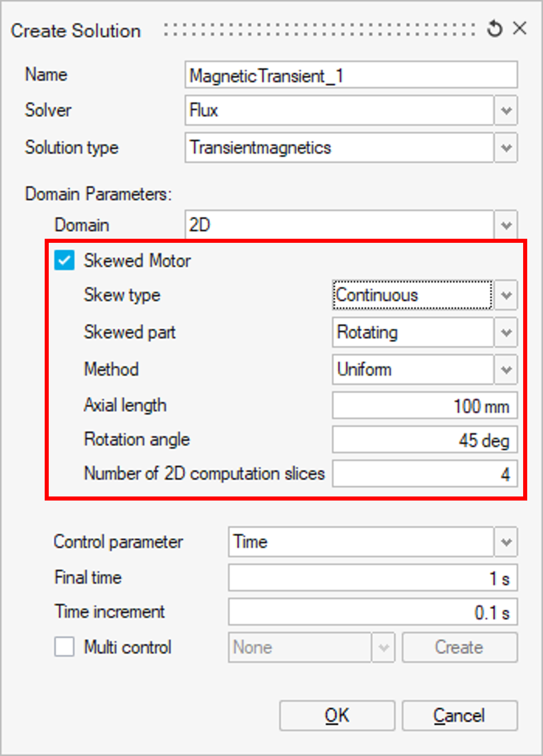Enable the Multi control checkbox
The image size is (543, 756).
point(64,647)
